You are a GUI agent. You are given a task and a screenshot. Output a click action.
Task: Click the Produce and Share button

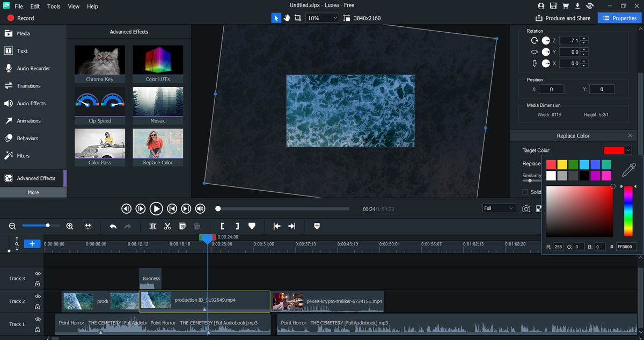tap(563, 18)
